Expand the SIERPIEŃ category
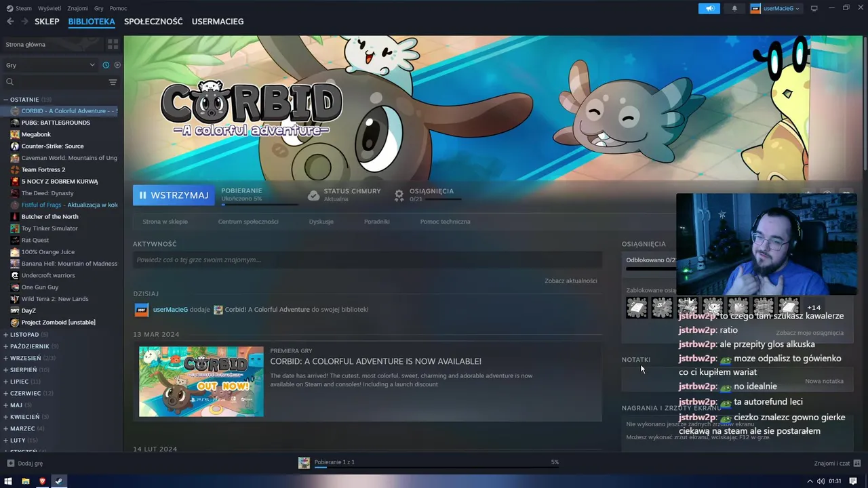The image size is (868, 488). (5, 370)
